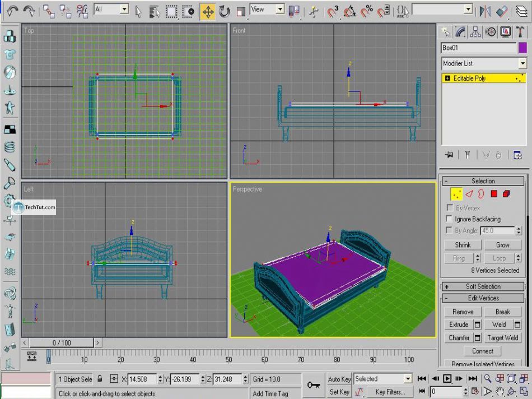Select Element sub-object level icon
Viewport: 532px width, 399px height.
click(506, 194)
